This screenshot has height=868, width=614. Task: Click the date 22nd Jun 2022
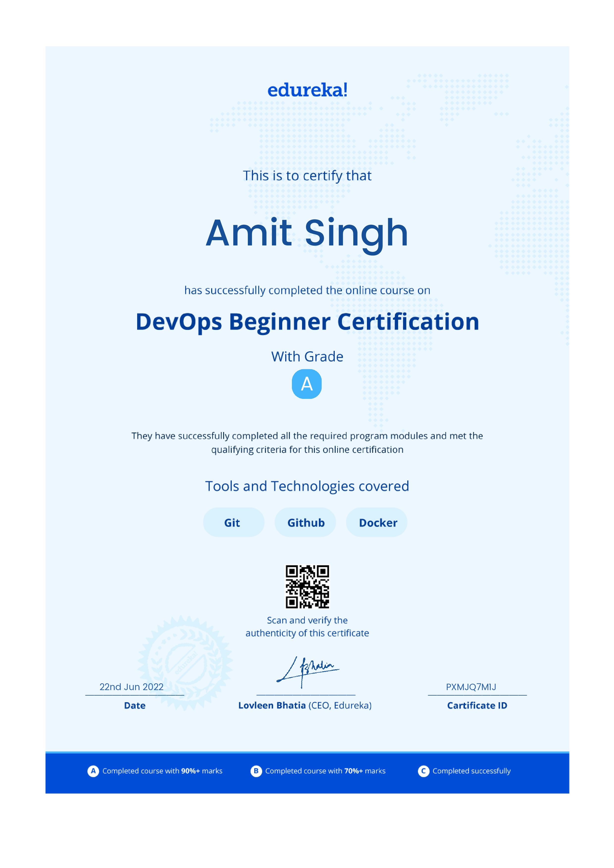[131, 687]
